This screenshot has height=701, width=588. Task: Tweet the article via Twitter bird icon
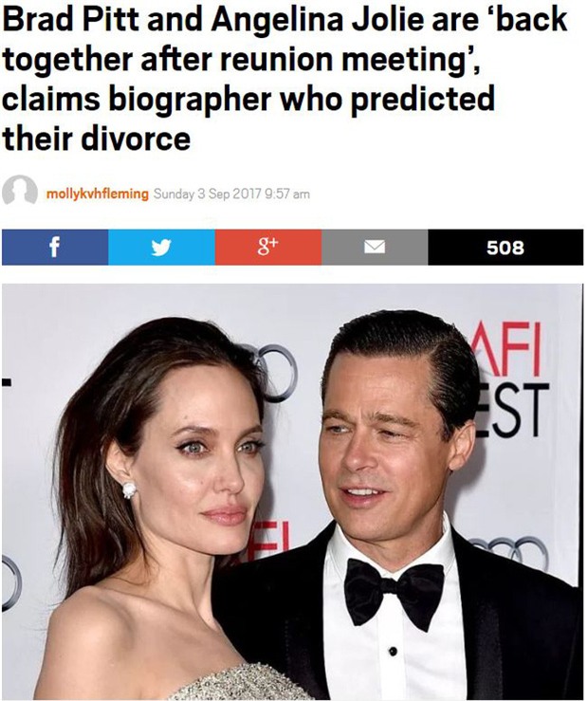(x=161, y=248)
